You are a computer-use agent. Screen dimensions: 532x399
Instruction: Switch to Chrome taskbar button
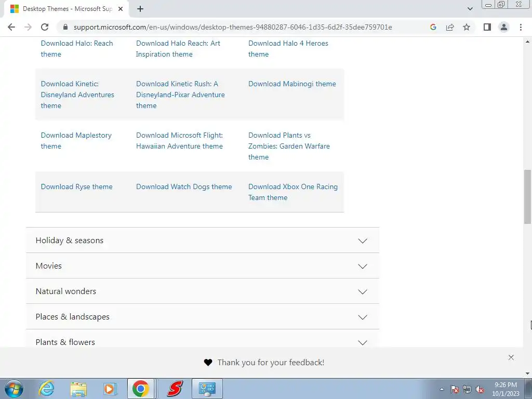141,389
